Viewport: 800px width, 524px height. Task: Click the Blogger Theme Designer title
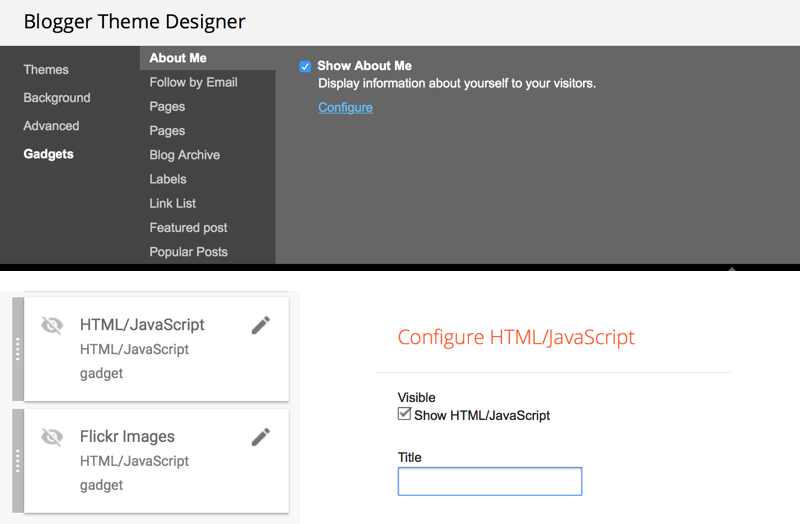tap(135, 21)
